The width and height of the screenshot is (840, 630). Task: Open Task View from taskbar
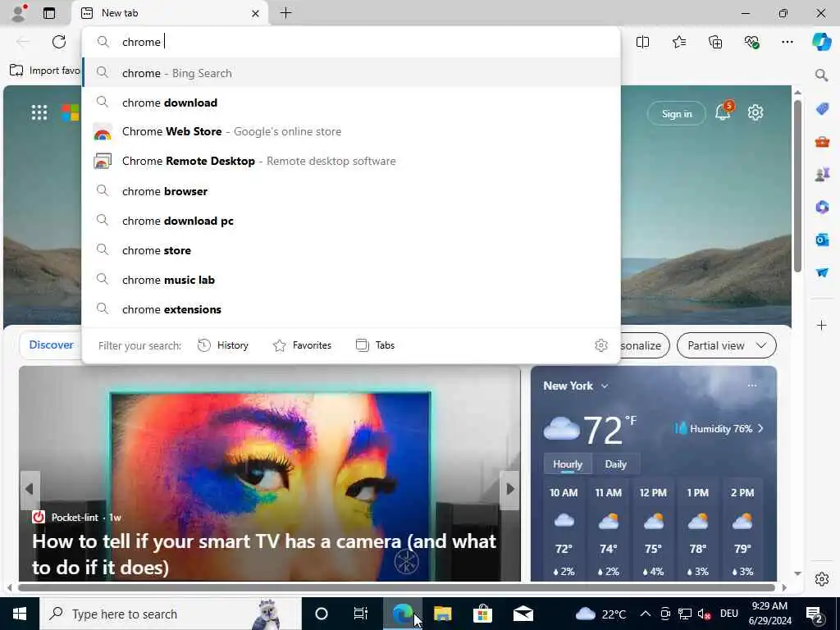coord(361,614)
